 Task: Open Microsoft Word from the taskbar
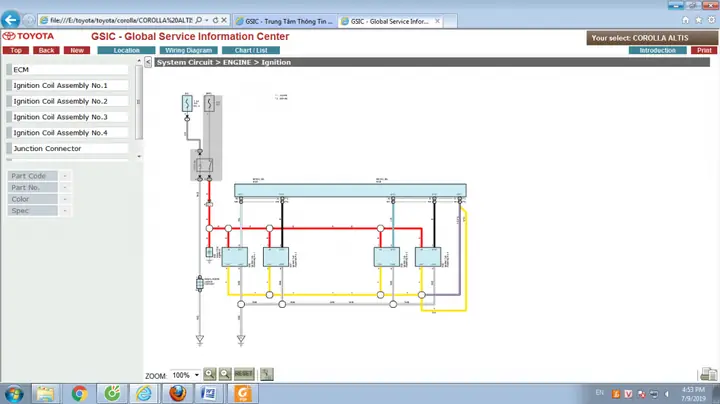point(209,394)
